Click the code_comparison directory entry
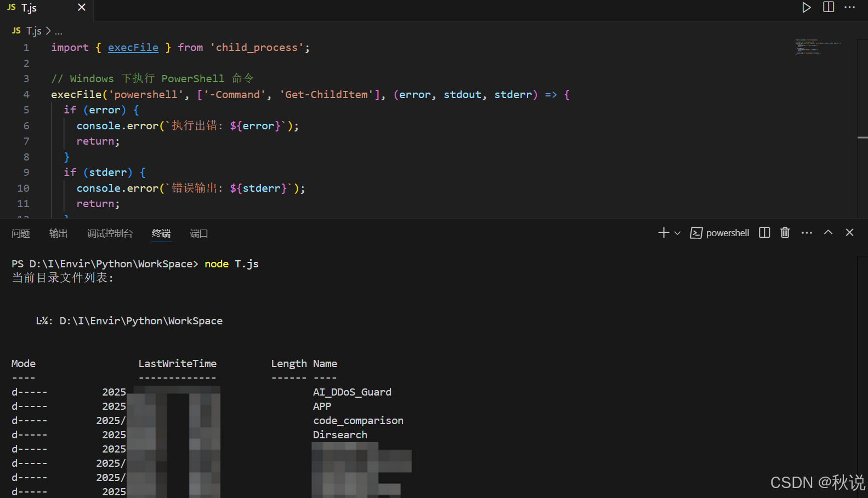 tap(358, 421)
